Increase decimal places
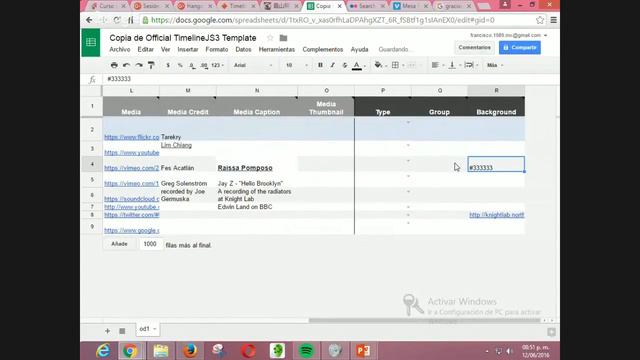Image resolution: width=640 pixels, height=360 pixels. (204, 65)
